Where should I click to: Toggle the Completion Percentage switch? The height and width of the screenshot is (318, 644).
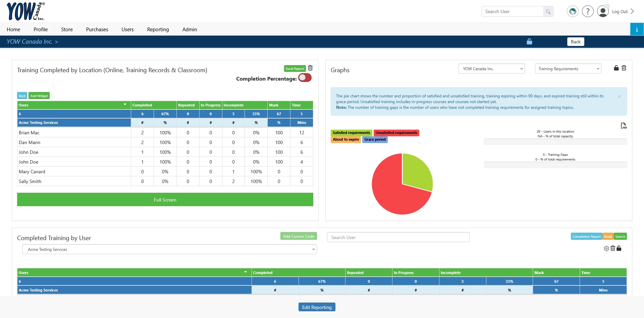(x=305, y=78)
